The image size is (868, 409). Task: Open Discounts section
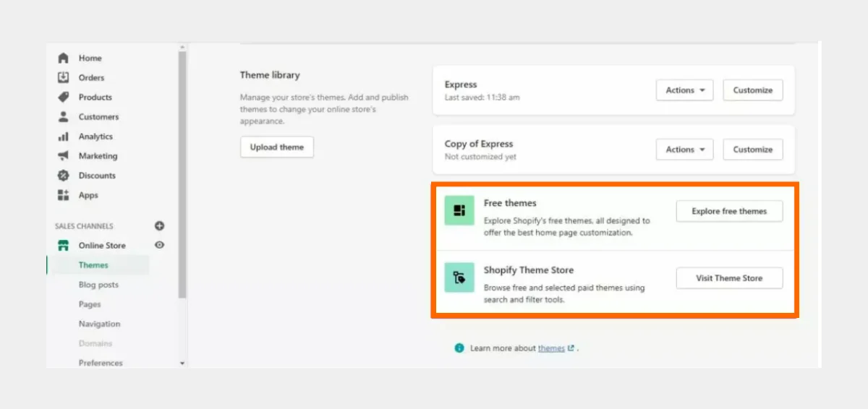coord(97,175)
